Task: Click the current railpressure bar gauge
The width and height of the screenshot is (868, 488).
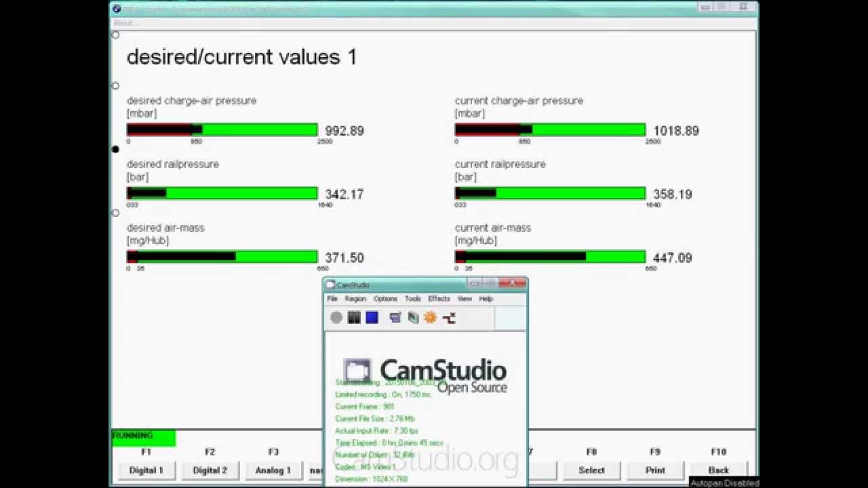Action: click(550, 193)
